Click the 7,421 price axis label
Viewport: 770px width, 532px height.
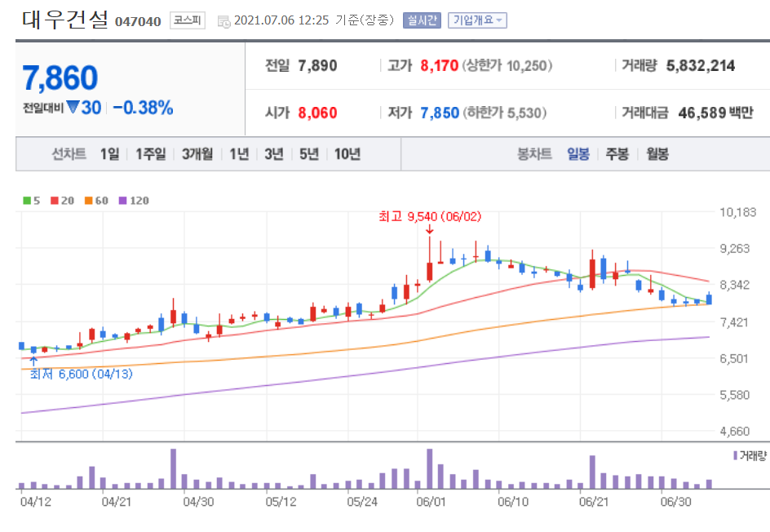coord(735,323)
